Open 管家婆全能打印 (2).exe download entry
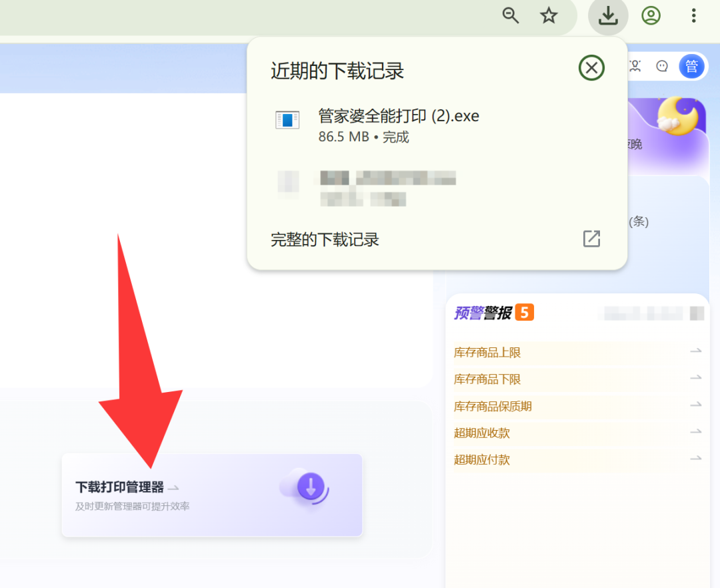 [x=436, y=125]
